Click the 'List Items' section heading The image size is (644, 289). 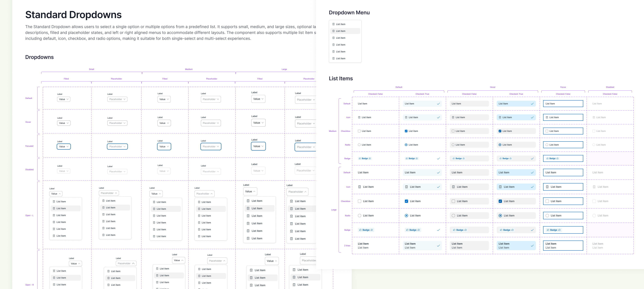click(x=341, y=79)
